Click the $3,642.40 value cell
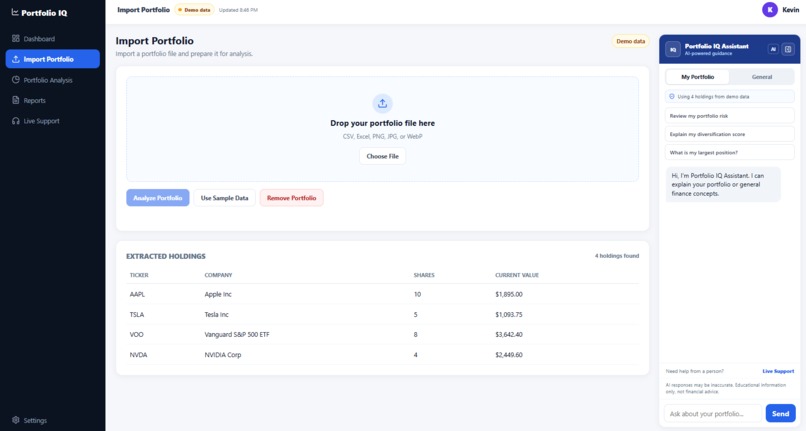The height and width of the screenshot is (431, 806). pos(509,334)
